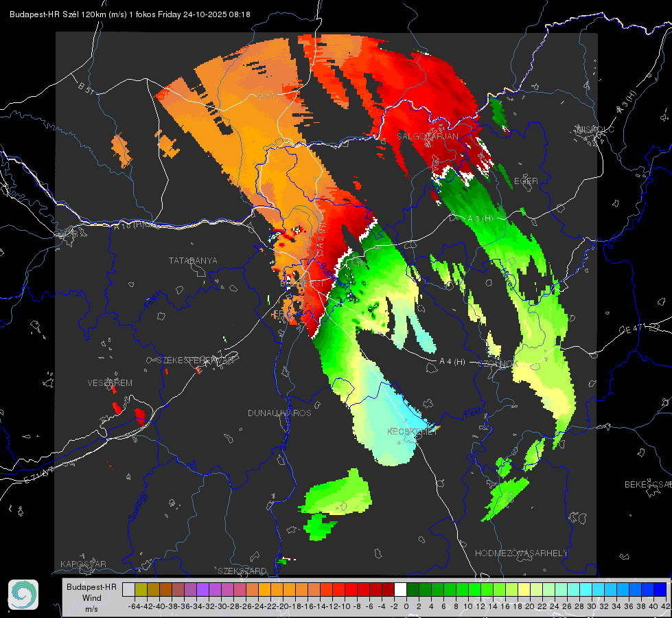
Task: Select the yellow swatch between 18 and 20
Action: (x=524, y=589)
